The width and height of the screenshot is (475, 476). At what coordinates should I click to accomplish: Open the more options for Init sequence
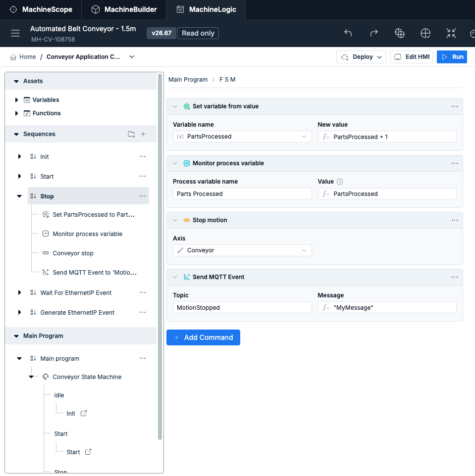[143, 156]
